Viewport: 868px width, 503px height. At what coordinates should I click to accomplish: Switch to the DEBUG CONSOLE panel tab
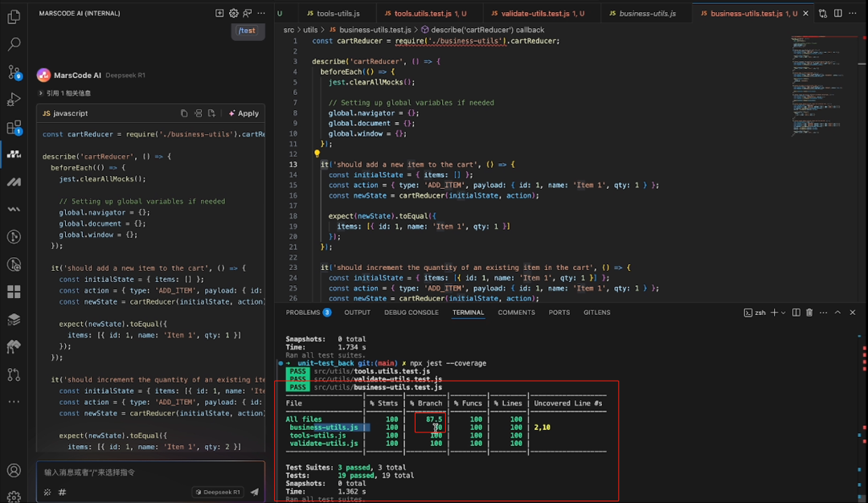pyautogui.click(x=411, y=313)
